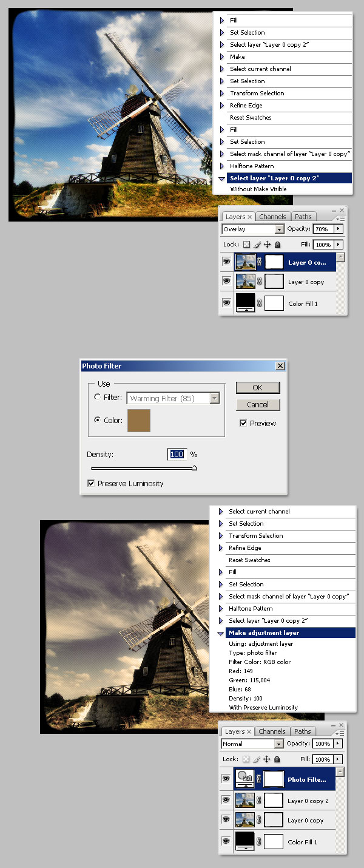Image resolution: width=364 pixels, height=868 pixels.
Task: Toggle visibility of the Photo Filter layer
Action: coord(226,779)
